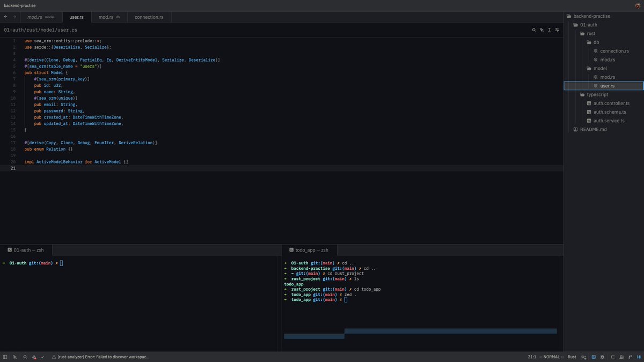Place cursor on 'pub struct Model {' line
Viewport: 644px width, 362px height.
tap(46, 72)
